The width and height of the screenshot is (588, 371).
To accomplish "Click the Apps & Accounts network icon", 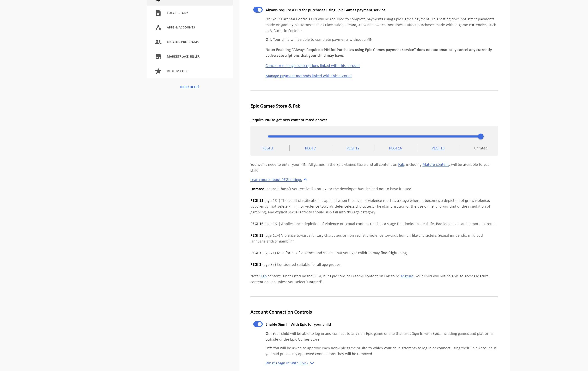I will point(158,27).
